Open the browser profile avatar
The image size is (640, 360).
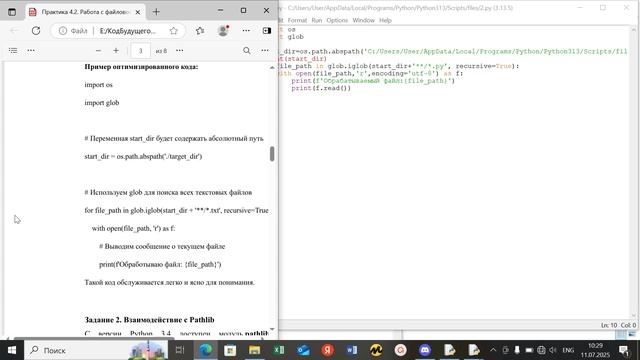tap(223, 31)
